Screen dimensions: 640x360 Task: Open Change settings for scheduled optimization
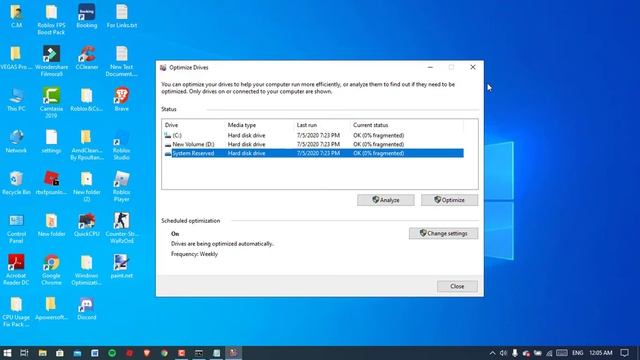(444, 233)
